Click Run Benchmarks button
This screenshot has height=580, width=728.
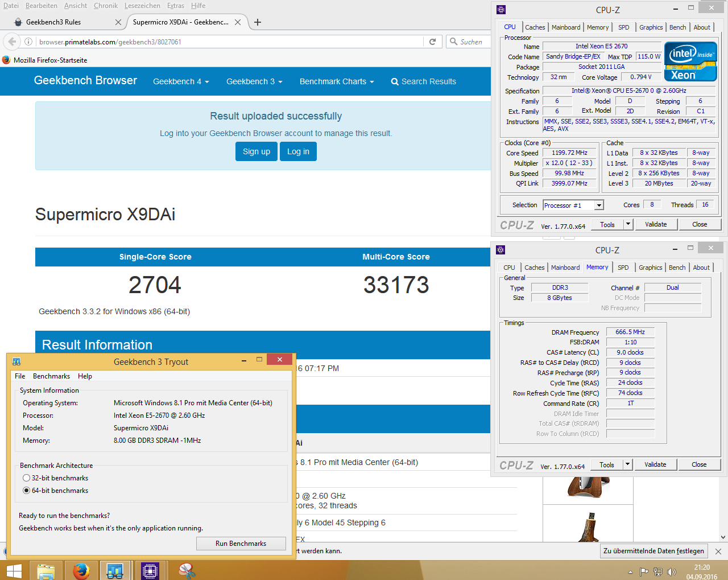point(241,544)
